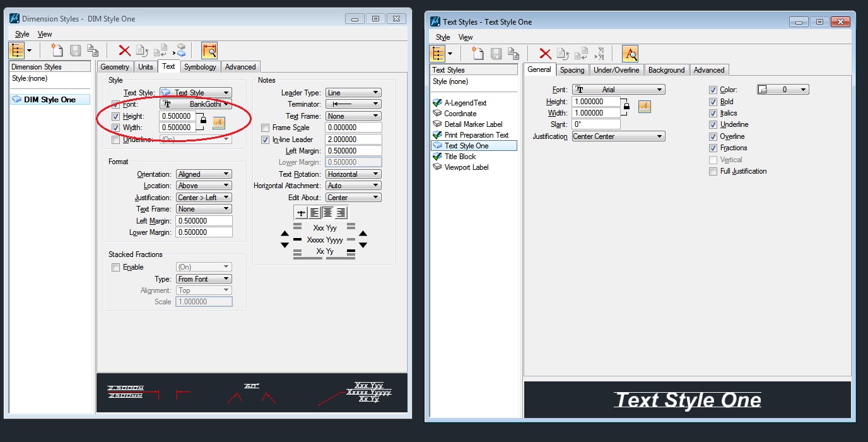Click New style icon in Dimension Styles toolbar
The image size is (868, 442).
(58, 51)
